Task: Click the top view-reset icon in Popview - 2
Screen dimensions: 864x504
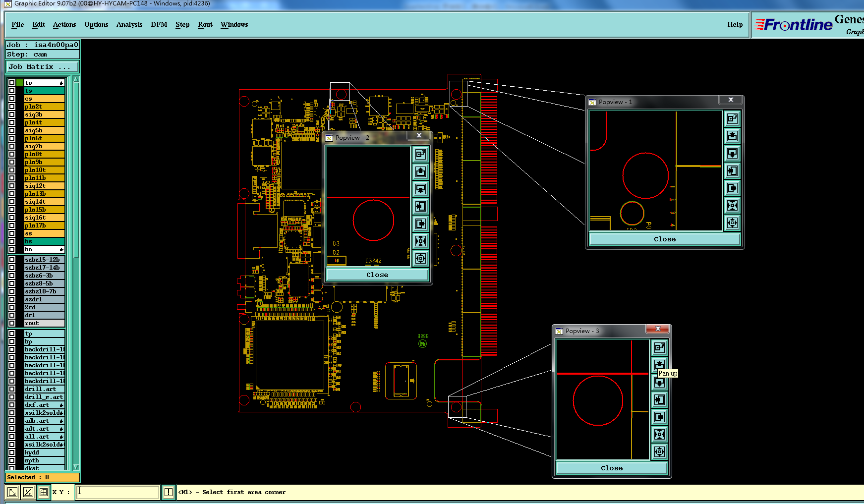Action: pos(420,154)
